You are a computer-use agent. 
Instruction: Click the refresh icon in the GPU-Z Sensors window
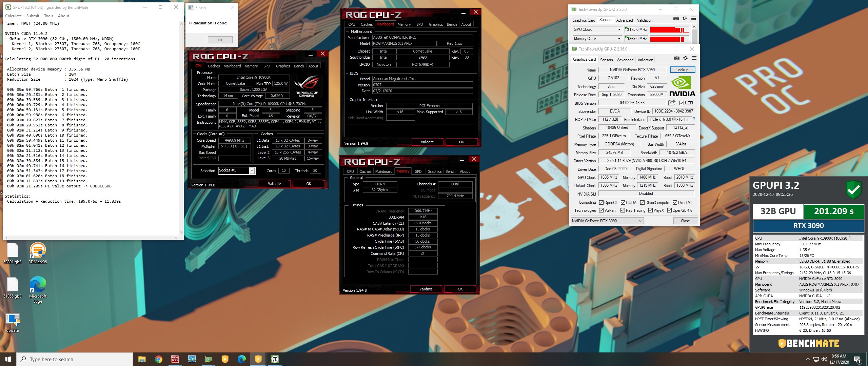685,19
